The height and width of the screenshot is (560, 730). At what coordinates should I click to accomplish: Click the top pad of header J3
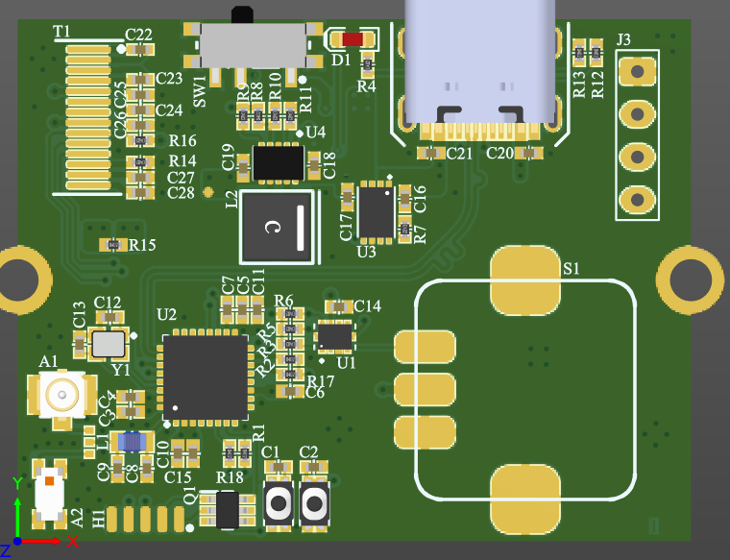tap(638, 72)
